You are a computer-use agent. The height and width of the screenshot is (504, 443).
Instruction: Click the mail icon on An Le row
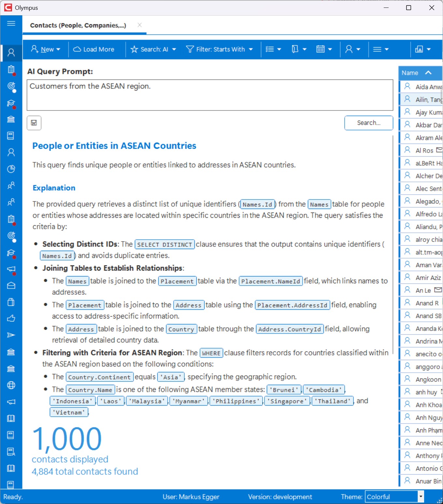tap(438, 290)
